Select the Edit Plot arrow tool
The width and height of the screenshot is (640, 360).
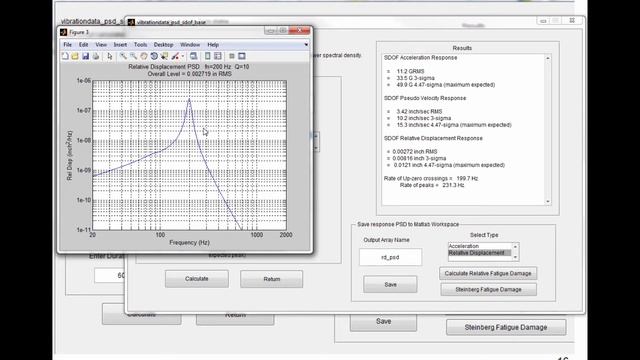109,56
